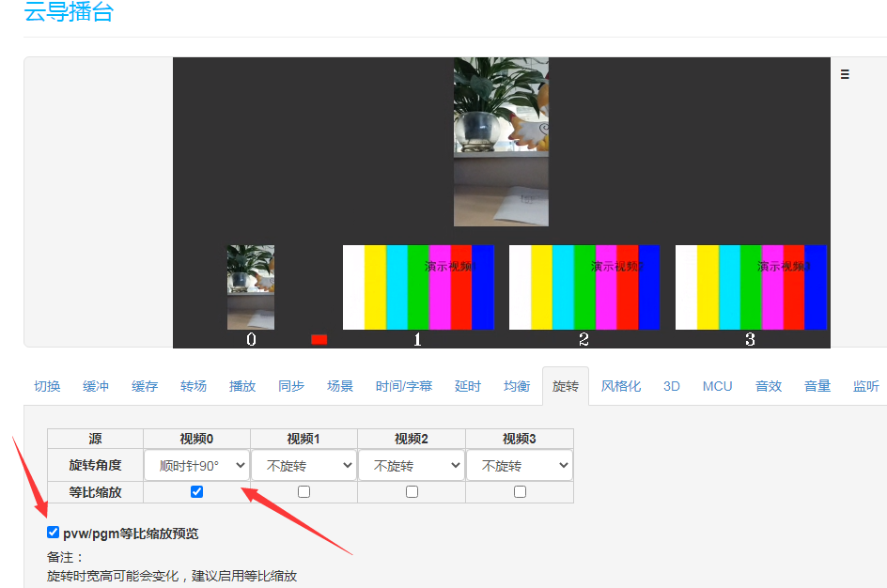Go to the 转场 tab
The height and width of the screenshot is (588, 887).
pos(194,386)
